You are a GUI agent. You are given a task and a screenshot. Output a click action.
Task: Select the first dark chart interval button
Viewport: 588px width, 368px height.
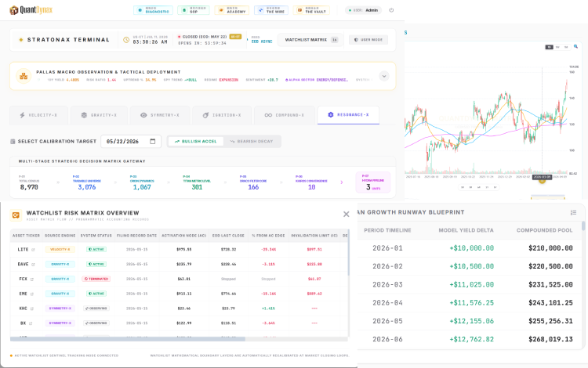pos(549,47)
